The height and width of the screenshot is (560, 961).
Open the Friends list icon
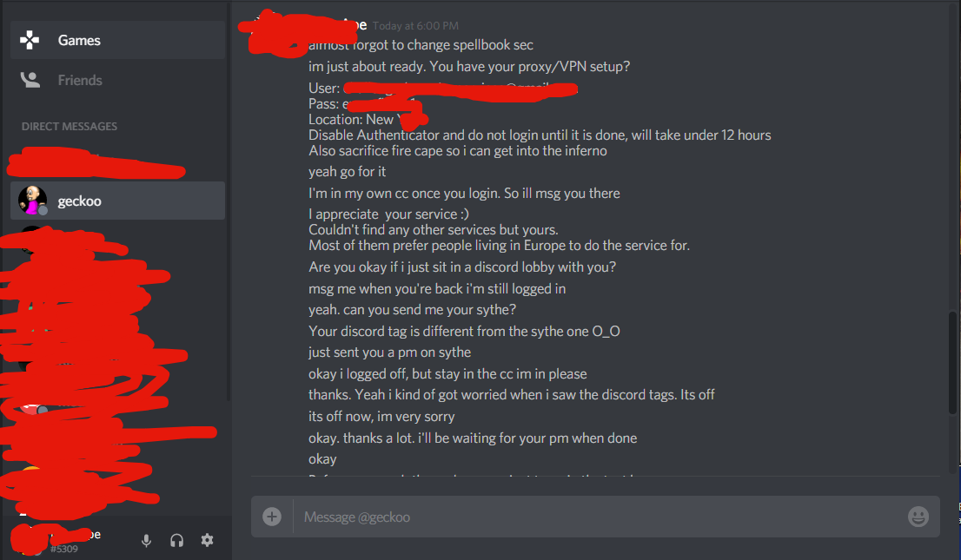(30, 80)
